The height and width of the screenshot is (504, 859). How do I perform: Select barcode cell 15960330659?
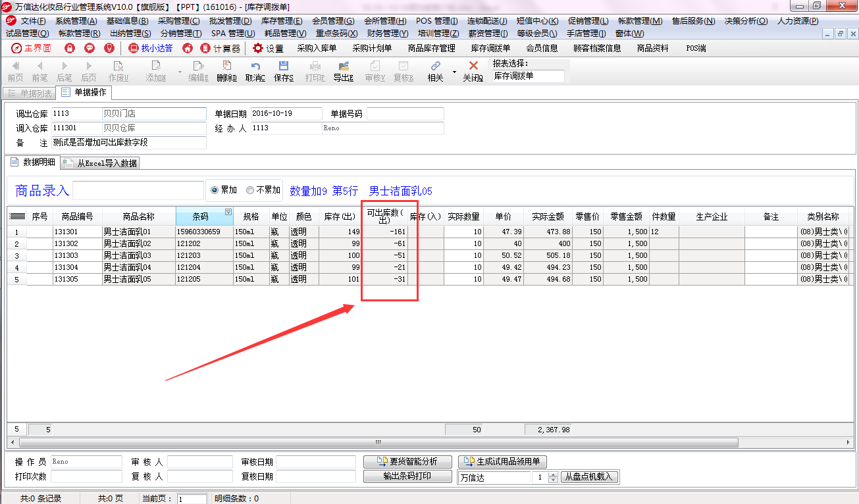point(204,232)
